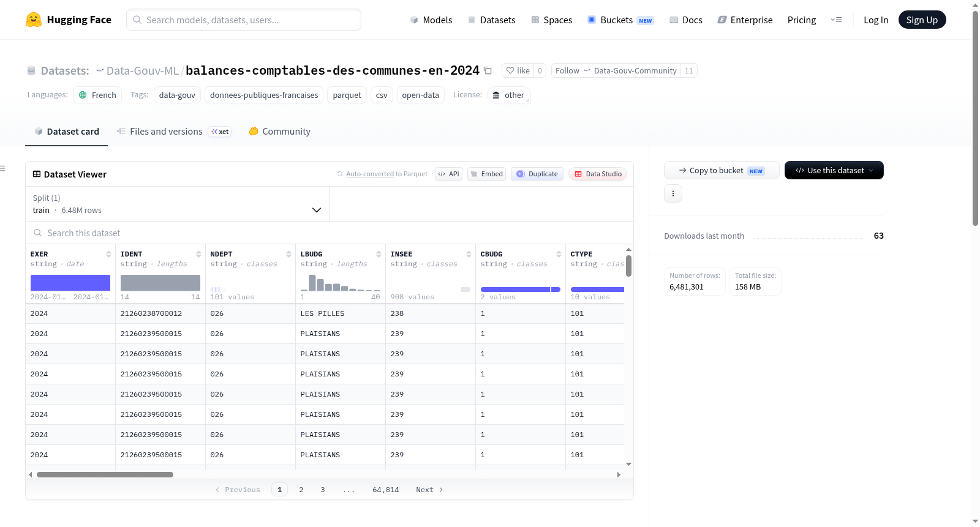Click the Dataset Viewer table icon

point(37,174)
